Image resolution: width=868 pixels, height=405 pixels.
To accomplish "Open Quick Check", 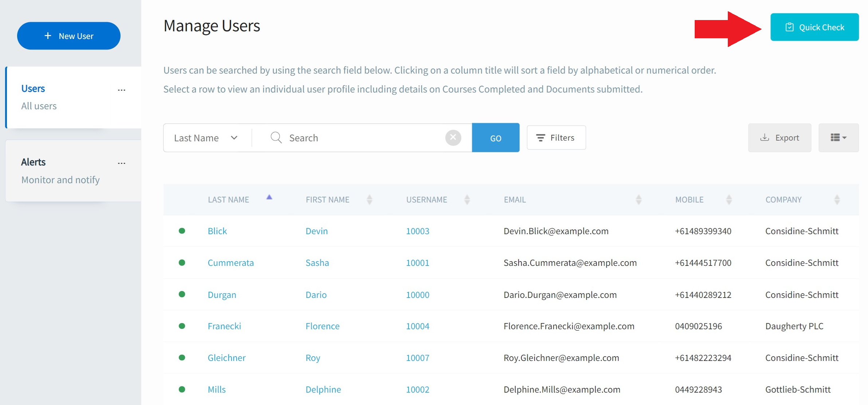I will point(814,27).
